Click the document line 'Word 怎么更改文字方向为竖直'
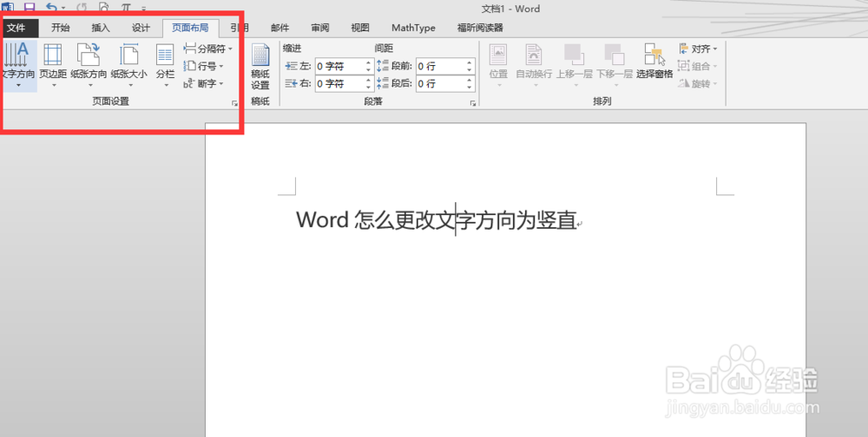The width and height of the screenshot is (868, 437). click(437, 219)
